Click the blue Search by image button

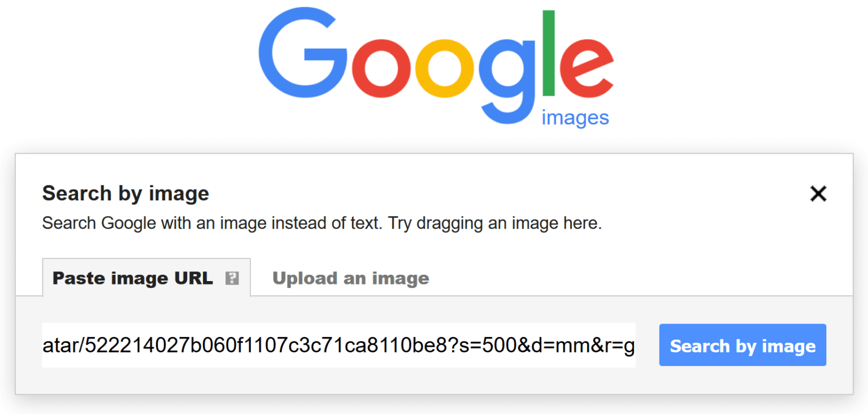pyautogui.click(x=743, y=345)
